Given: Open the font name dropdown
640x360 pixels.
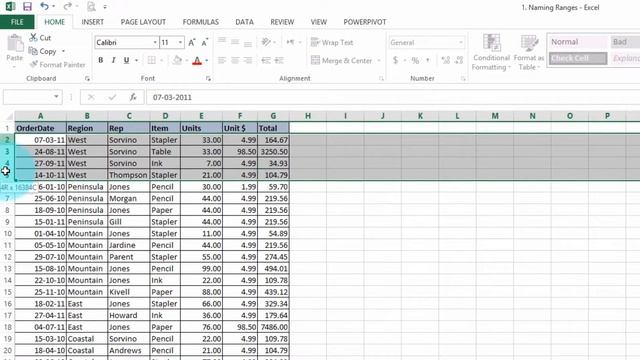Looking at the screenshot, I should click(155, 42).
